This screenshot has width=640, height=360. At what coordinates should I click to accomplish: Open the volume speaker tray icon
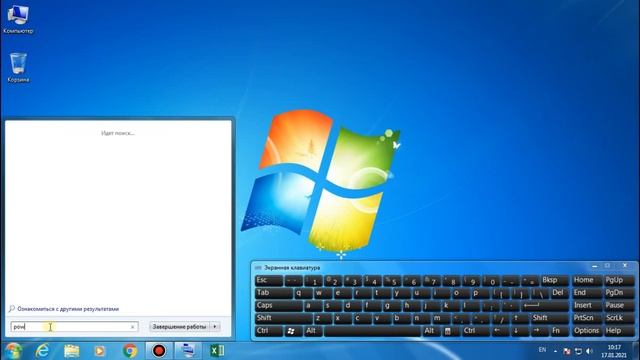pos(589,351)
